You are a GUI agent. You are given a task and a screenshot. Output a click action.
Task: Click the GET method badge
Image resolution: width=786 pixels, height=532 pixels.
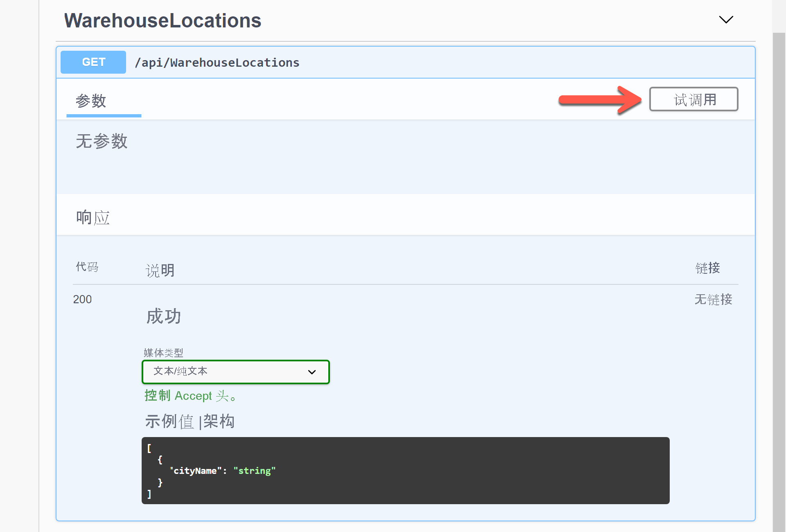93,62
